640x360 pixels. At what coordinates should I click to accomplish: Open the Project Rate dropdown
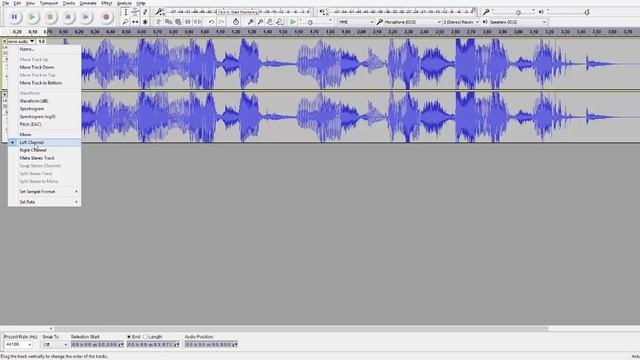pyautogui.click(x=18, y=344)
